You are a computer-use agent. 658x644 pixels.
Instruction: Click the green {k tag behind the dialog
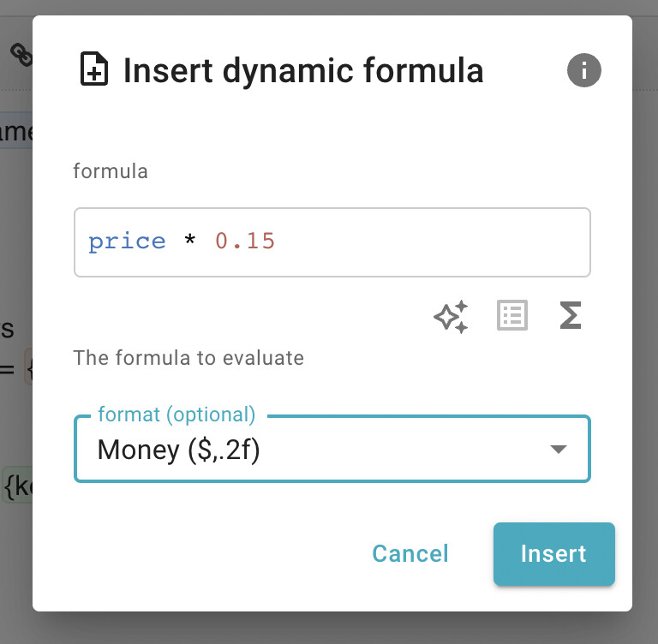(x=17, y=485)
